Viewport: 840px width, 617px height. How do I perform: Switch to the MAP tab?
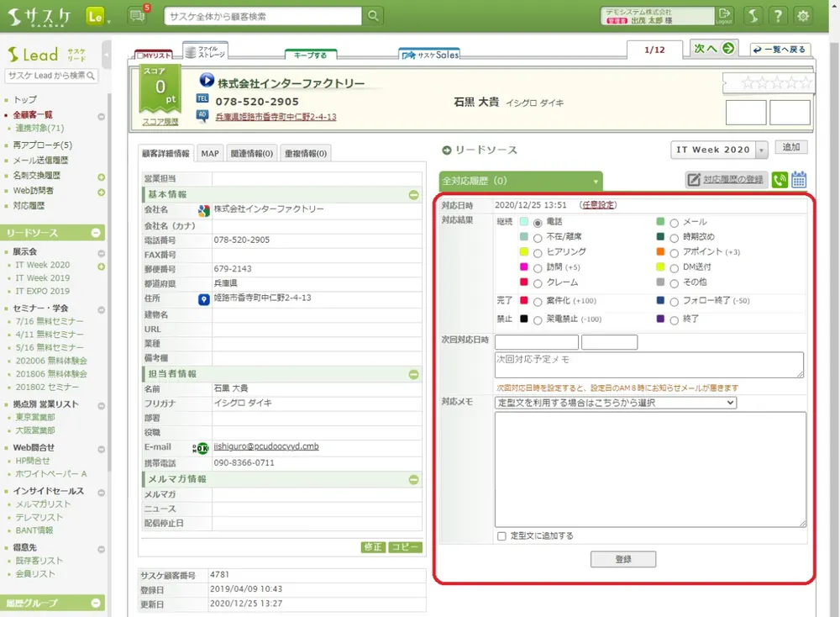tap(209, 154)
